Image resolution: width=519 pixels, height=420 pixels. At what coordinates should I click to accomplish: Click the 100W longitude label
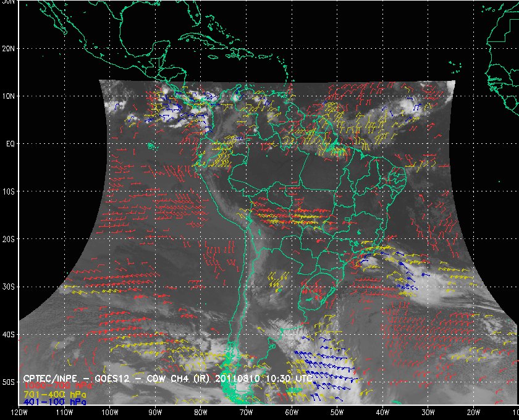109,413
